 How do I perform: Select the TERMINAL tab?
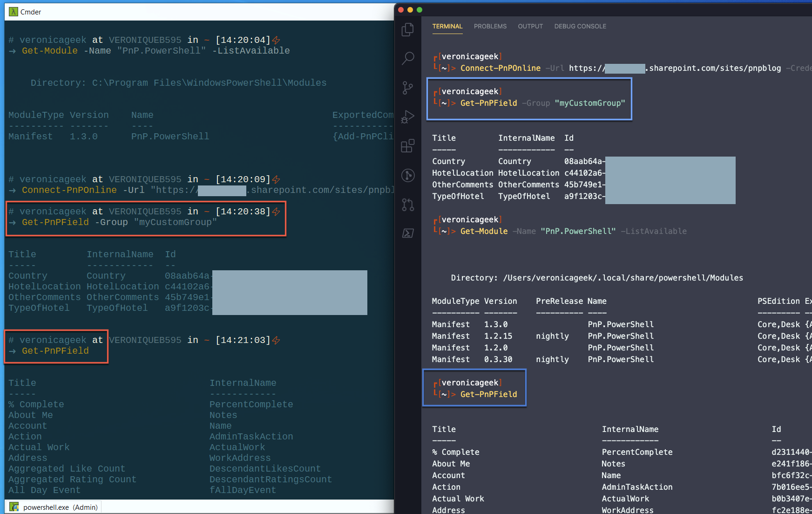[x=447, y=27]
